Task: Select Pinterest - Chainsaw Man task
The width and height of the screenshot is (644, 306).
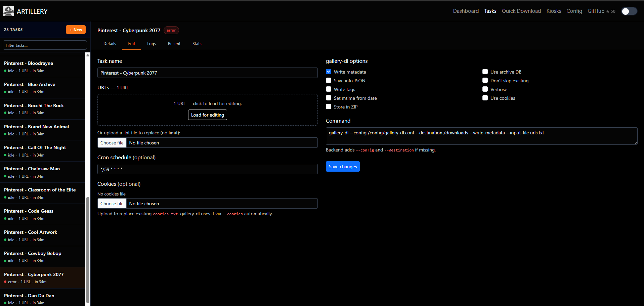Action: [43, 172]
